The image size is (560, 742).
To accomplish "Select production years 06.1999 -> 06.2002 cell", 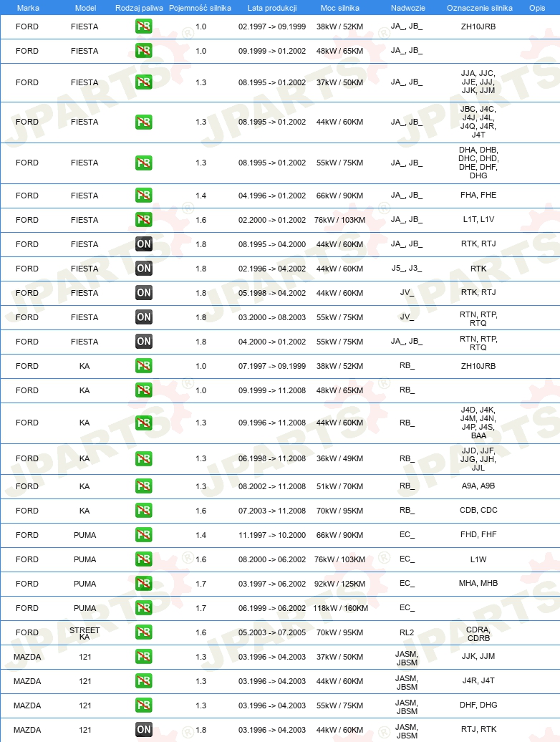I will pyautogui.click(x=272, y=608).
